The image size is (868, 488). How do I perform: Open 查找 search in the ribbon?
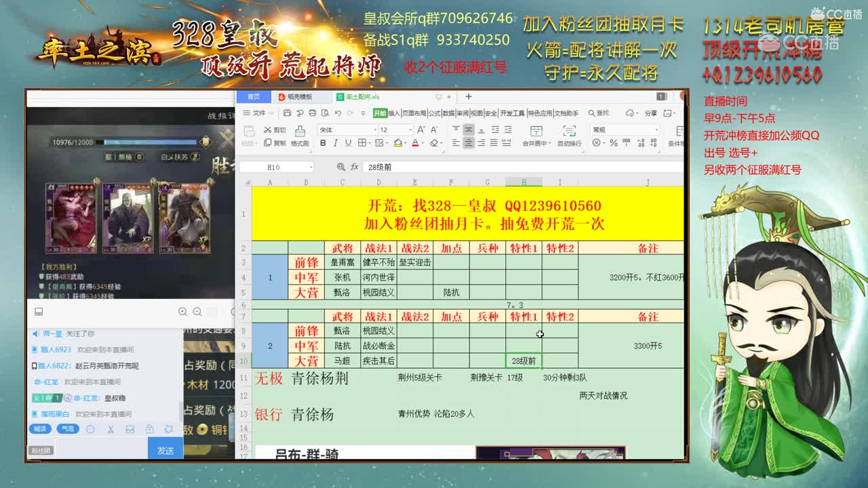point(599,113)
